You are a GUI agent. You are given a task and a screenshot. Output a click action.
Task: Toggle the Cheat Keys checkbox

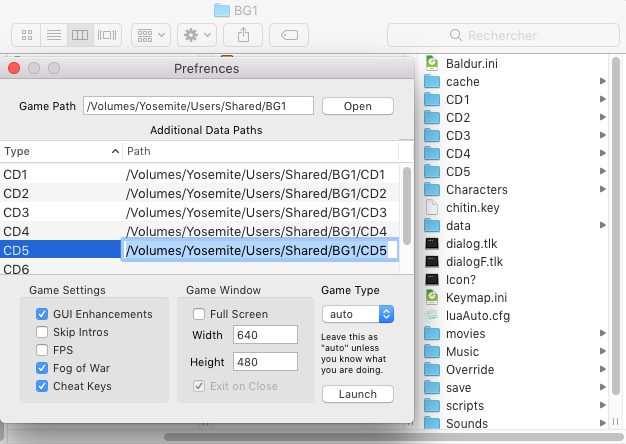(42, 386)
